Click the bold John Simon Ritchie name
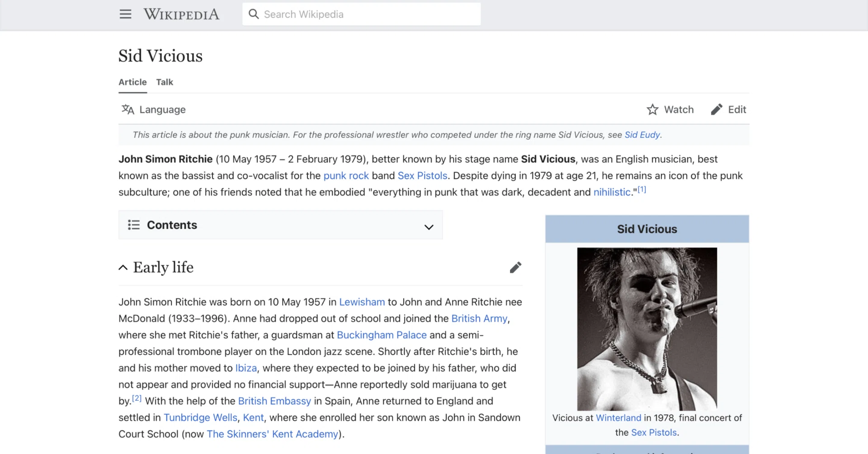The width and height of the screenshot is (868, 454). click(165, 159)
